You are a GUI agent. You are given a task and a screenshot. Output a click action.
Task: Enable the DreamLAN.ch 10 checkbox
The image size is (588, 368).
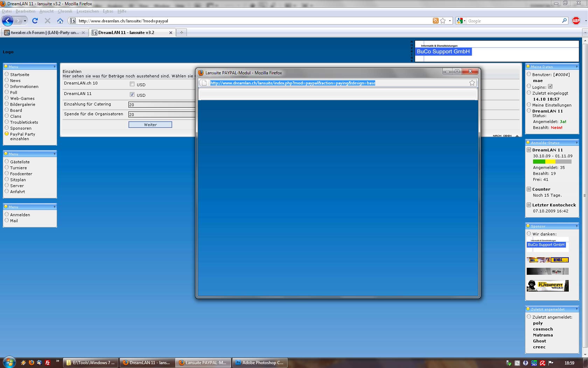tap(132, 84)
